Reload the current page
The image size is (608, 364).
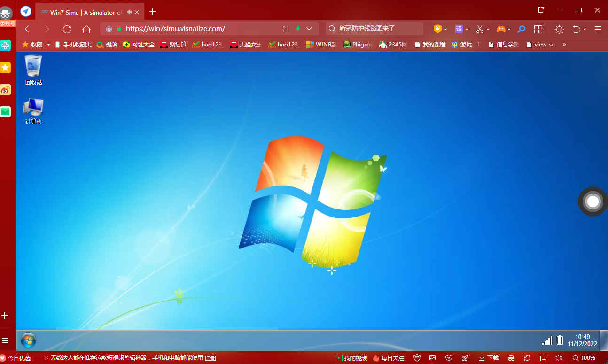click(x=67, y=29)
